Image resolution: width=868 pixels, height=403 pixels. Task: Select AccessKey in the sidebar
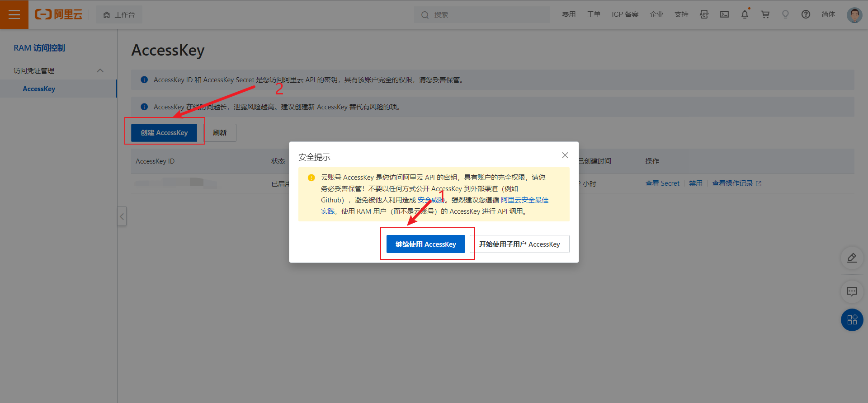[39, 89]
